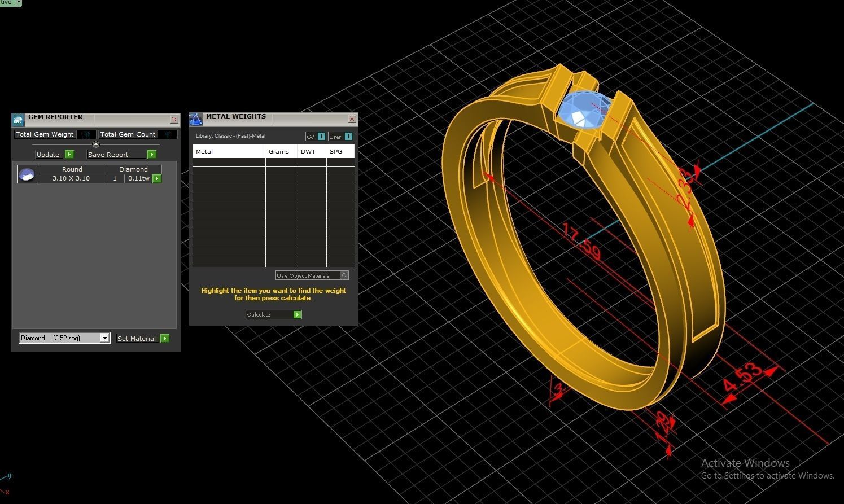The width and height of the screenshot is (844, 504).
Task: Click the Update button in Gem Reporter
Action: click(54, 154)
